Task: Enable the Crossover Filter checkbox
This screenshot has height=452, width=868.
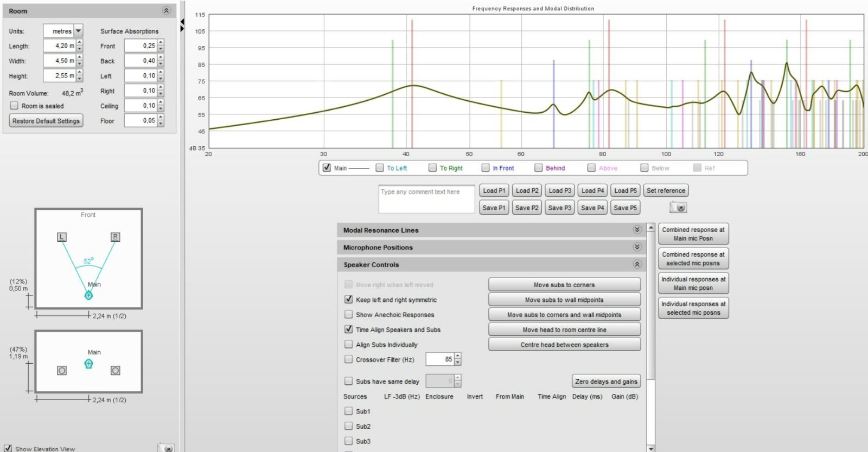Action: (x=348, y=359)
